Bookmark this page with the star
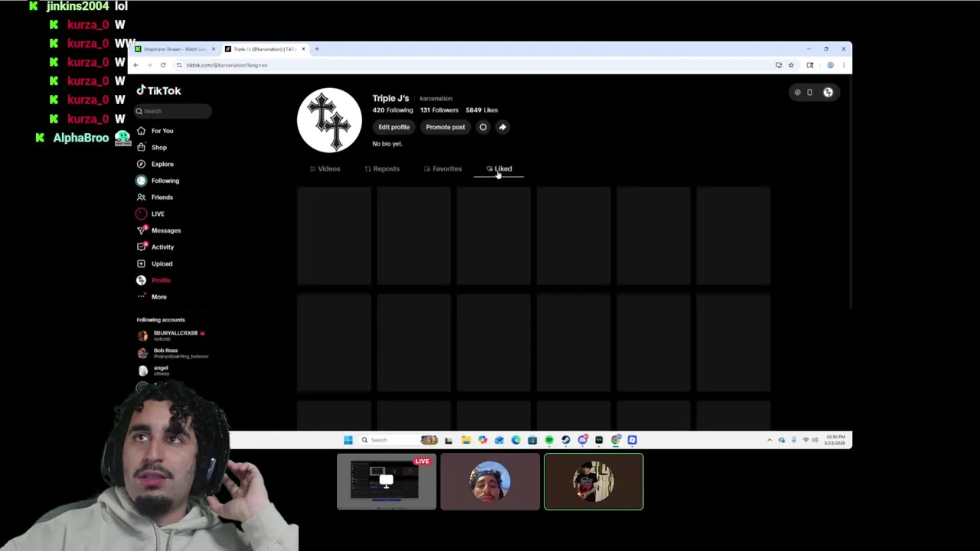Screen dimensions: 980x551 tap(791, 65)
